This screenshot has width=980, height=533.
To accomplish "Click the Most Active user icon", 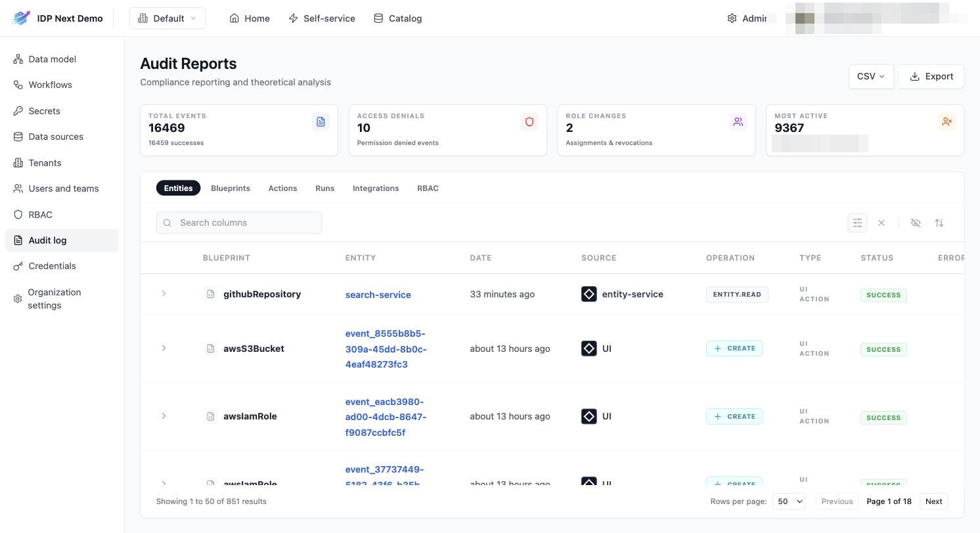I will click(947, 121).
